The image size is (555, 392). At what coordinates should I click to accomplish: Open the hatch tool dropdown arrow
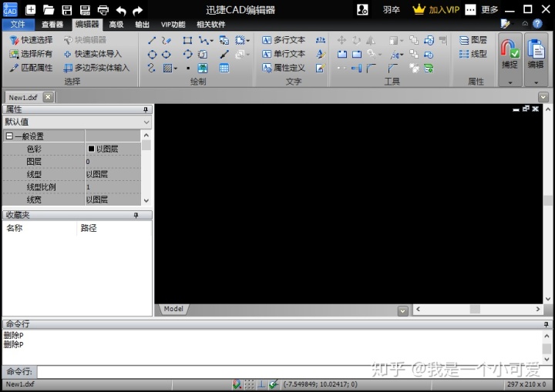pyautogui.click(x=176, y=69)
